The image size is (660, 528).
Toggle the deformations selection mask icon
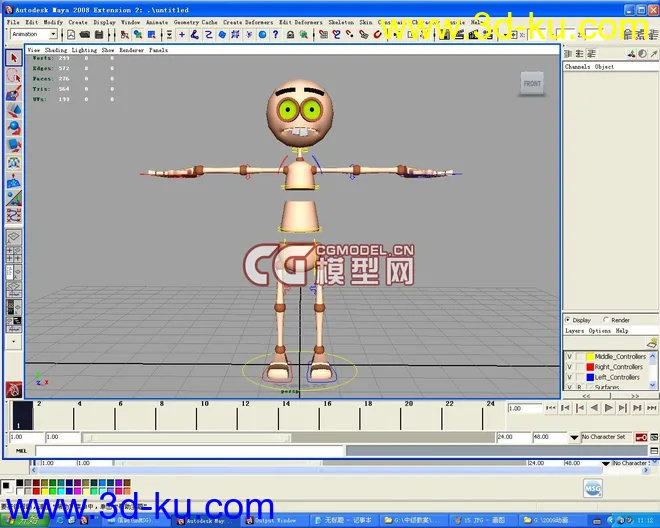235,35
